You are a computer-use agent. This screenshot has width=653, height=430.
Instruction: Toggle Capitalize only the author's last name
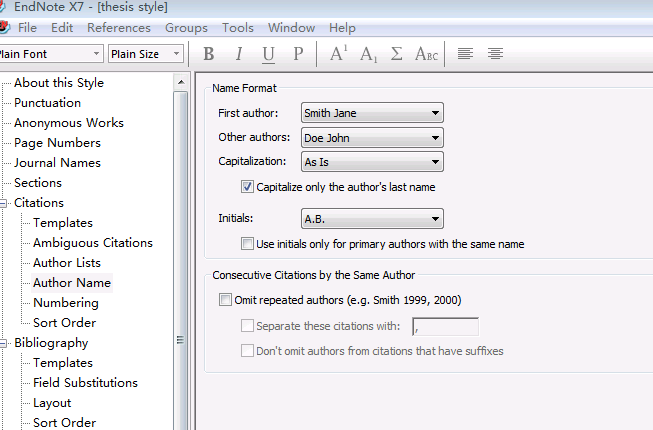247,187
